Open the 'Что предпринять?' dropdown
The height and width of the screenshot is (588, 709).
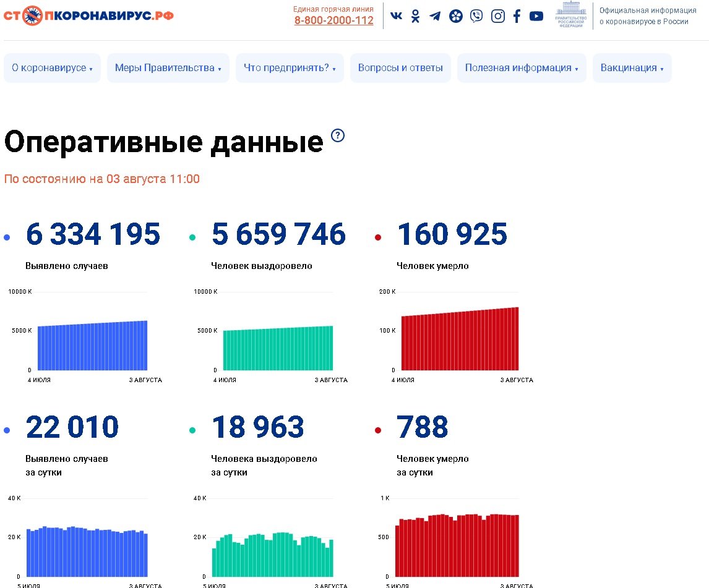290,68
